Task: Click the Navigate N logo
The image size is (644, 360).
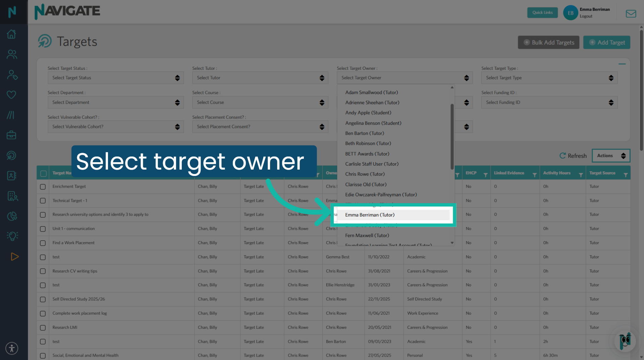Action: (12, 12)
